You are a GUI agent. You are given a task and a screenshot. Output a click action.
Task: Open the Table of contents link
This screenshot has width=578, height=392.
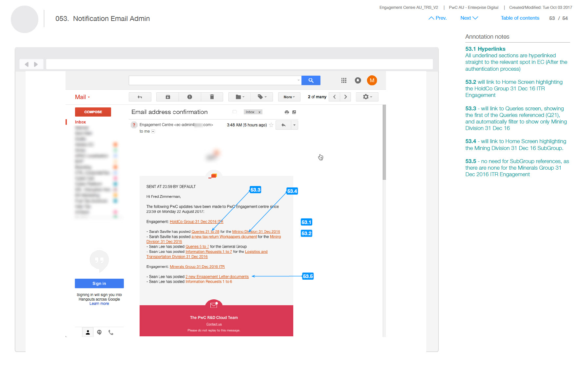point(520,18)
